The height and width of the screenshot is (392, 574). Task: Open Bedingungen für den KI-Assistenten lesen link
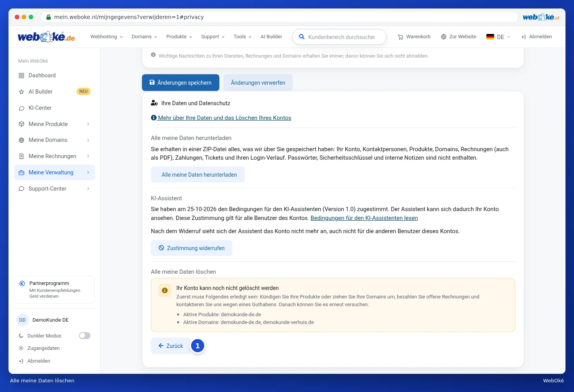click(364, 218)
